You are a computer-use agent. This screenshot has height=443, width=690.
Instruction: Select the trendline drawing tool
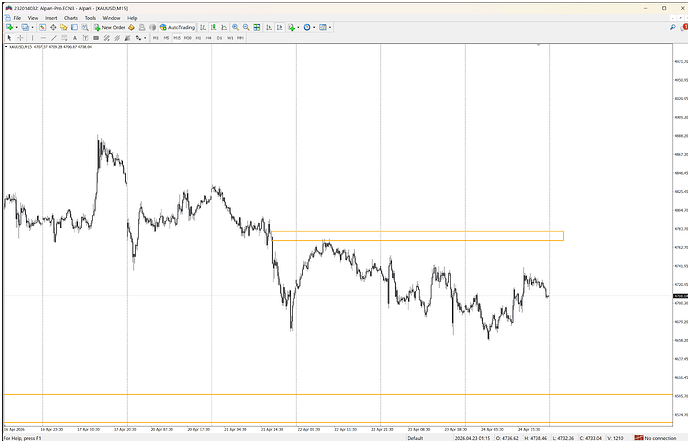[54, 38]
